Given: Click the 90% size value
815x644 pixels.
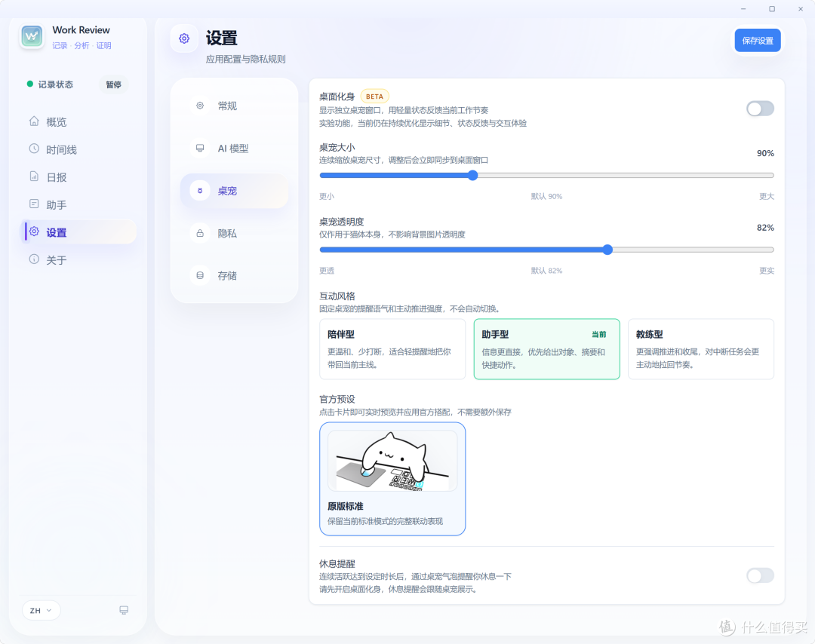Looking at the screenshot, I should 765,153.
